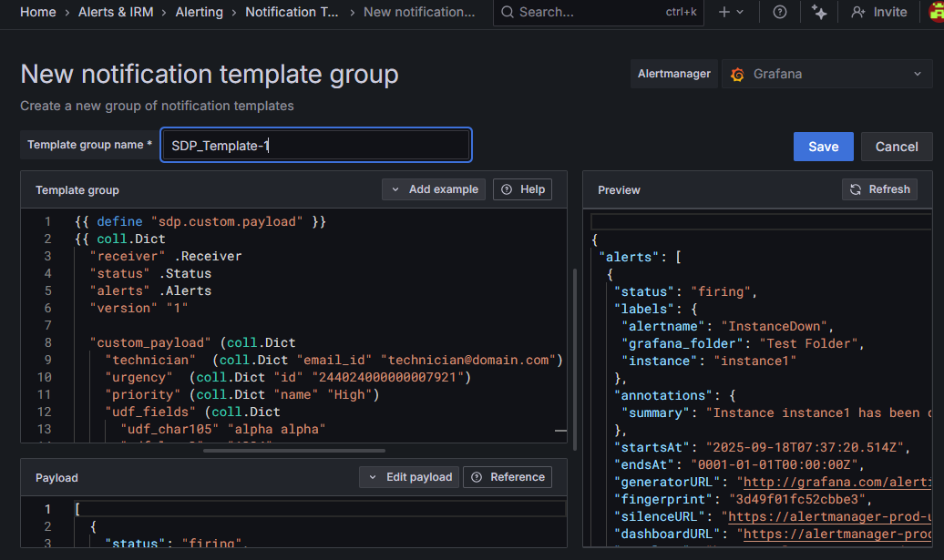Refresh the template preview
The image size is (944, 560).
coord(878,189)
